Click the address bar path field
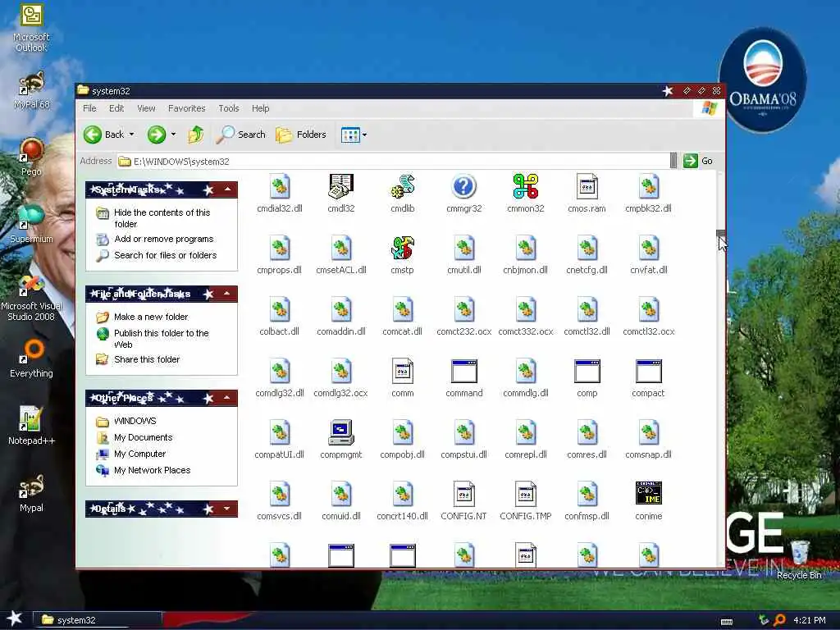This screenshot has width=840, height=630. (394, 162)
